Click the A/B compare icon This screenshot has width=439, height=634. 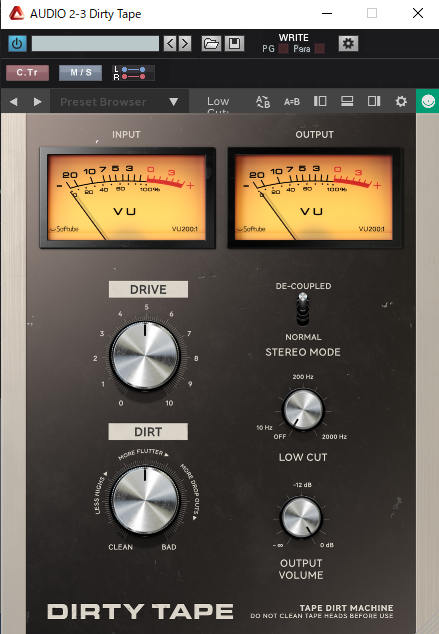click(263, 101)
